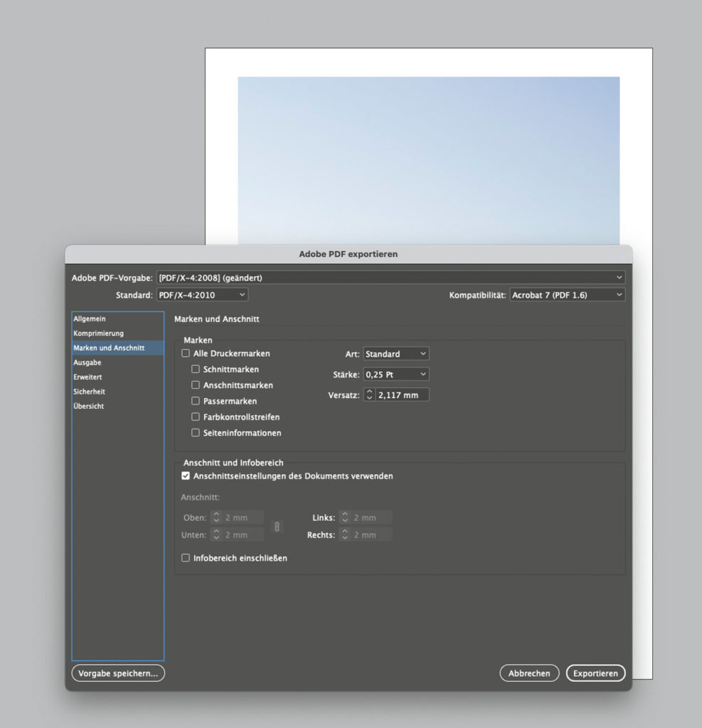Enable Farbkontrollstreifen checkbox
This screenshot has height=728, width=702.
click(x=196, y=417)
